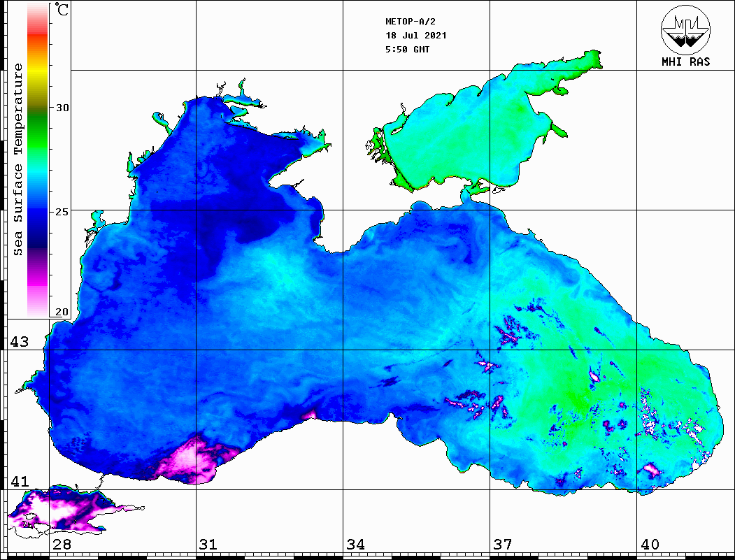Click the longitude label 28
The height and width of the screenshot is (560, 735).
click(62, 545)
